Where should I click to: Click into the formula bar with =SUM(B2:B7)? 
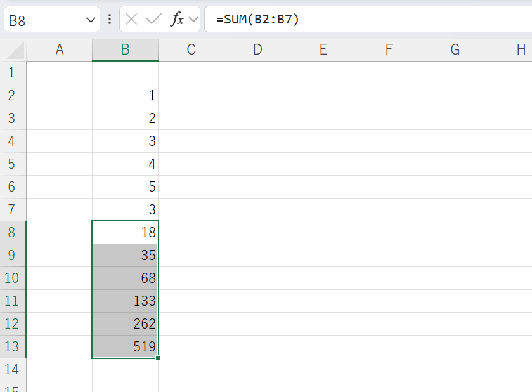coord(368,20)
